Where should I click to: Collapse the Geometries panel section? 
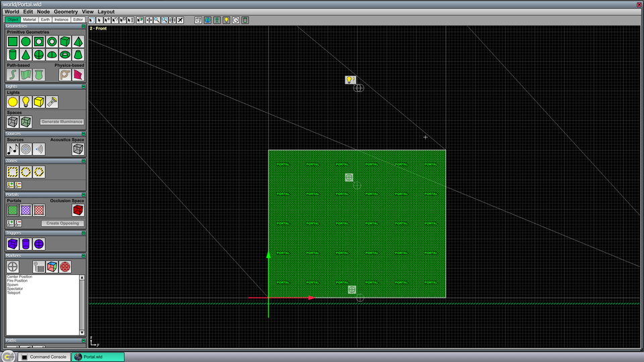coord(83,26)
